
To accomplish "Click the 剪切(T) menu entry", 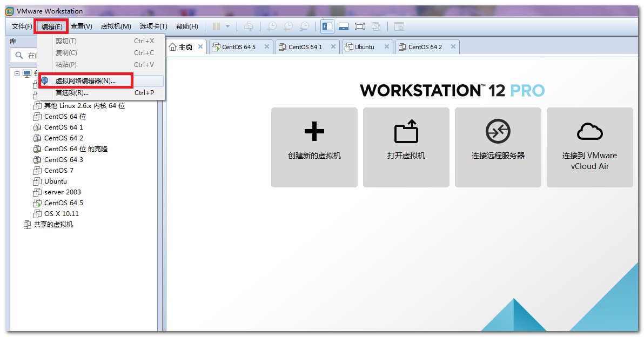I will 101,41.
